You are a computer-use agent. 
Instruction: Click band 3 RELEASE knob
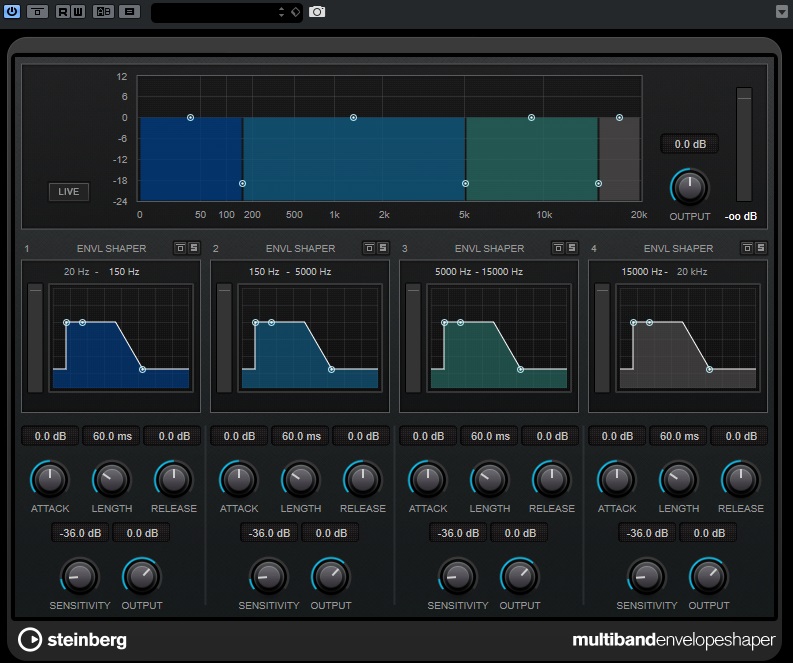click(x=552, y=479)
